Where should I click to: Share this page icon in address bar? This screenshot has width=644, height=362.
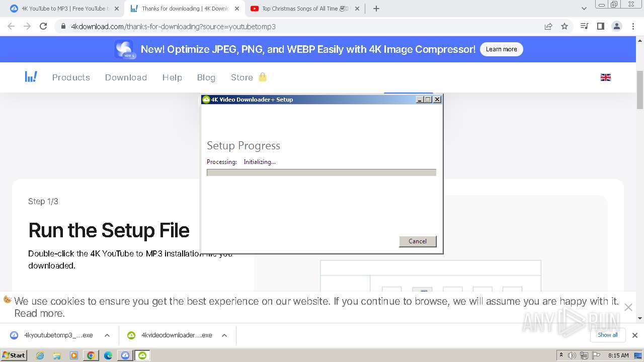[548, 26]
